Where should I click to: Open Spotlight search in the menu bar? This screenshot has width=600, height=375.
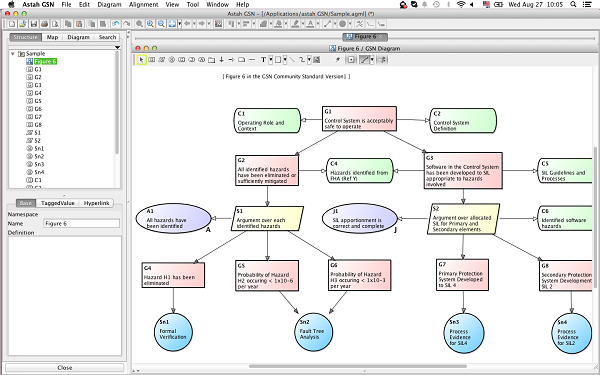pos(573,5)
